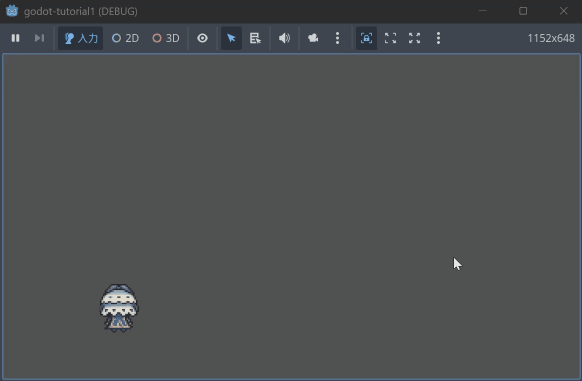This screenshot has width=582, height=381.
Task: Toggle the 入力 input mode button
Action: pyautogui.click(x=81, y=38)
